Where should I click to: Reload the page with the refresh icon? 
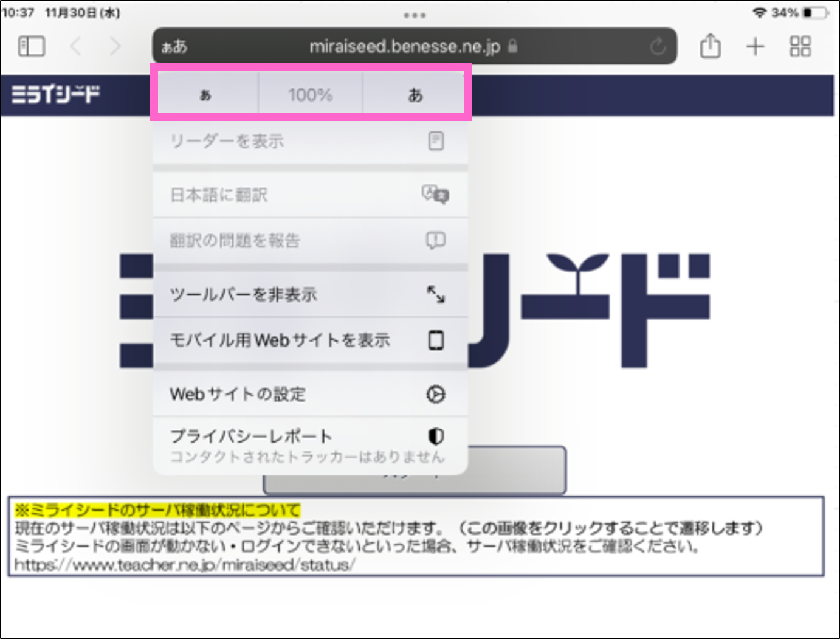click(658, 46)
